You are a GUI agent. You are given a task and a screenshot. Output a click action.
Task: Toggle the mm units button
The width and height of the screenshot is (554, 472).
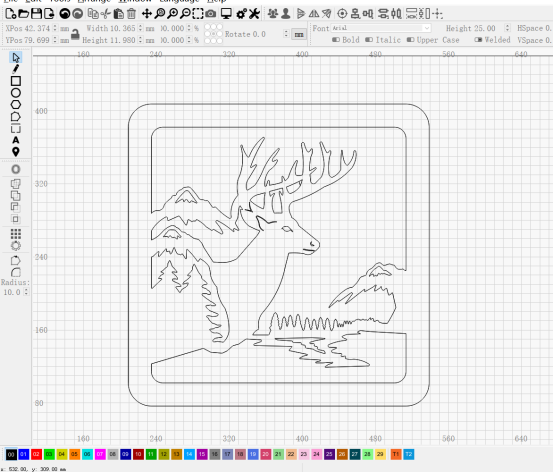point(299,34)
